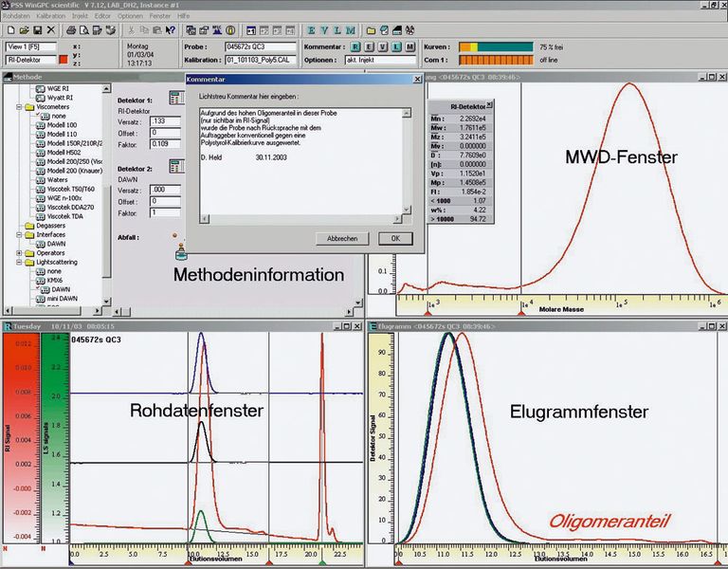This screenshot has height=569, width=728.
Task: Click the delete X toolbar icon
Action: click(x=50, y=30)
